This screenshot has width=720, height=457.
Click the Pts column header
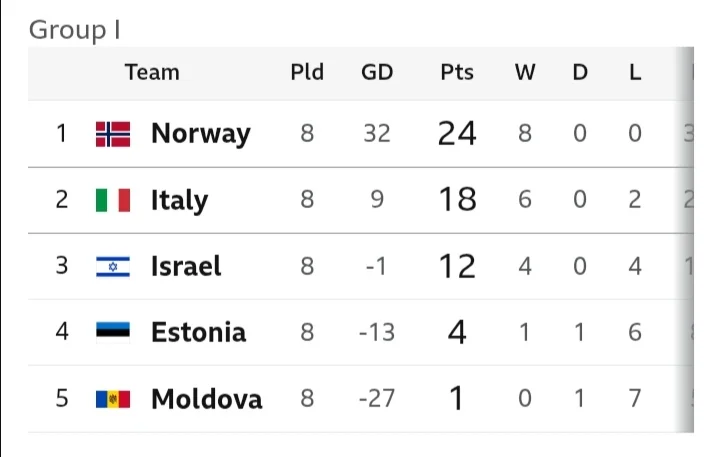click(457, 72)
